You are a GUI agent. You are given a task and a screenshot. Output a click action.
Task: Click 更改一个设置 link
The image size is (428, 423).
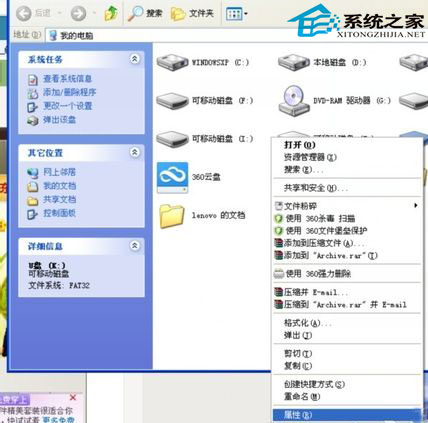click(68, 106)
